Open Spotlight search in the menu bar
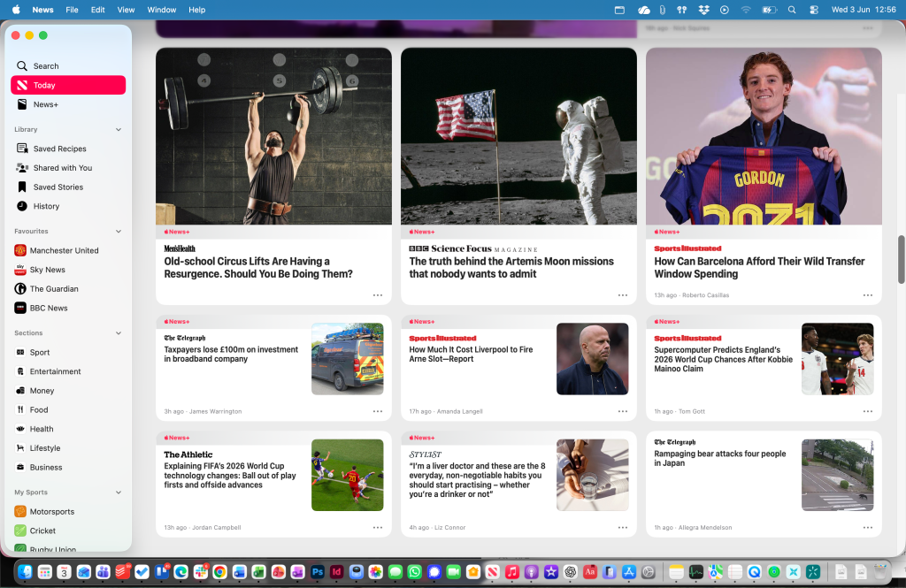 tap(792, 10)
